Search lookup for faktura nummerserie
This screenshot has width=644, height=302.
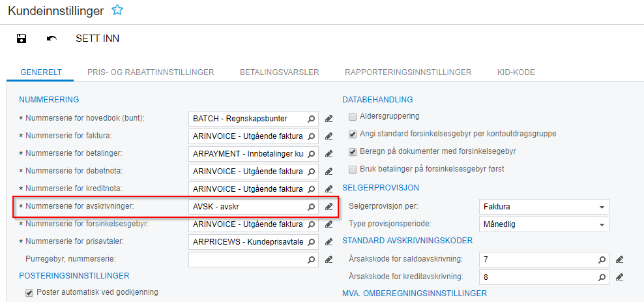312,136
